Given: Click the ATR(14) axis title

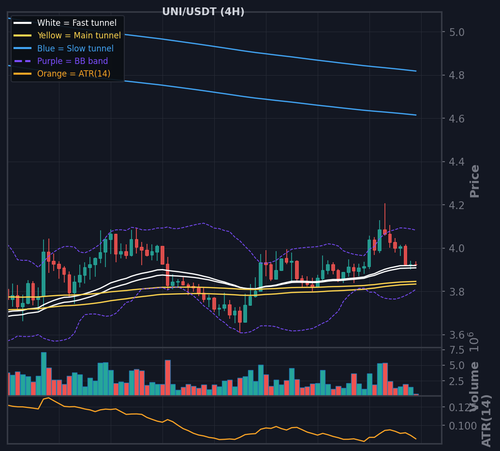Looking at the screenshot, I should pos(486,421).
